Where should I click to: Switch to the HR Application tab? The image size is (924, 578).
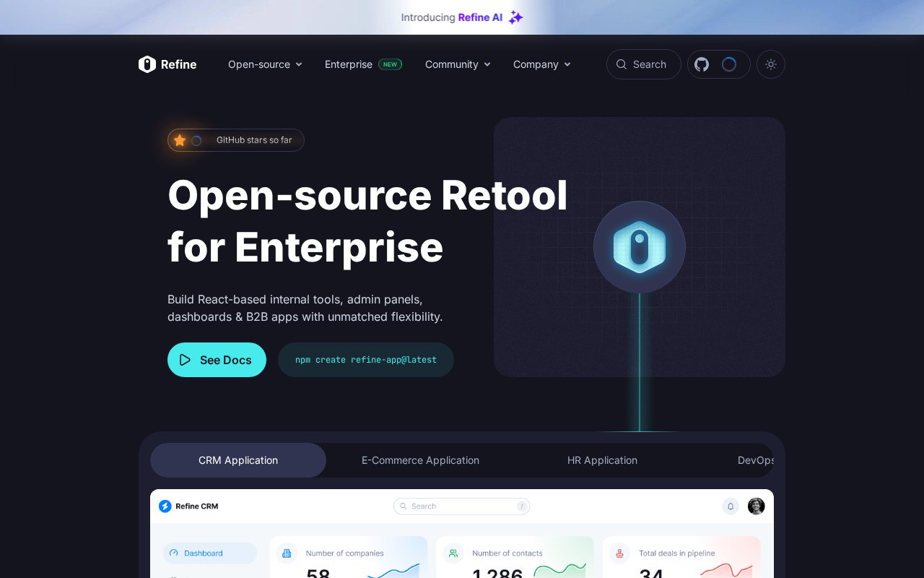pyautogui.click(x=602, y=460)
